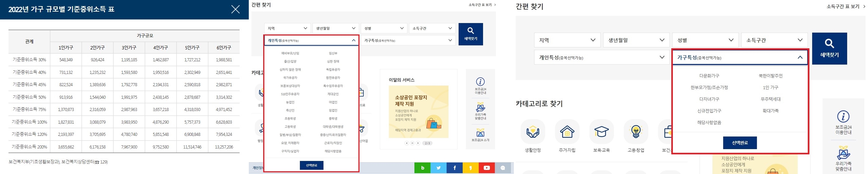Viewport: 868px width, 174px height.
Task: Open the green 'b' blog share icon
Action: (x=422, y=168)
